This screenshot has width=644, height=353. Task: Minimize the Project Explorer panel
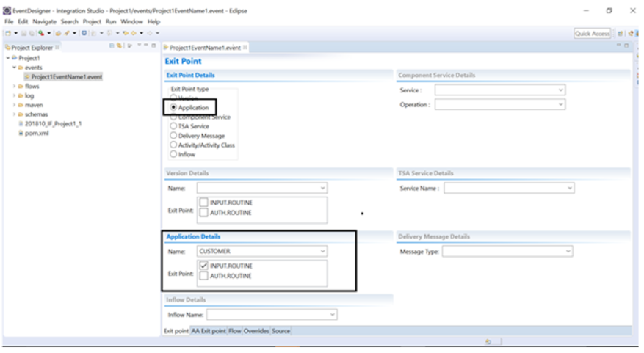(x=145, y=47)
